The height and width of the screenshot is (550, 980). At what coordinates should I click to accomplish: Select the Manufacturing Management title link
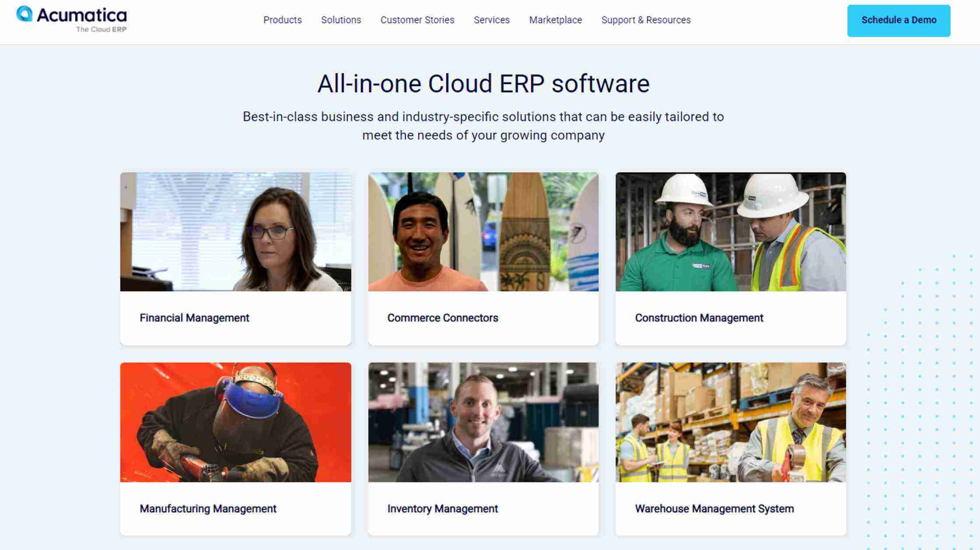tap(208, 509)
